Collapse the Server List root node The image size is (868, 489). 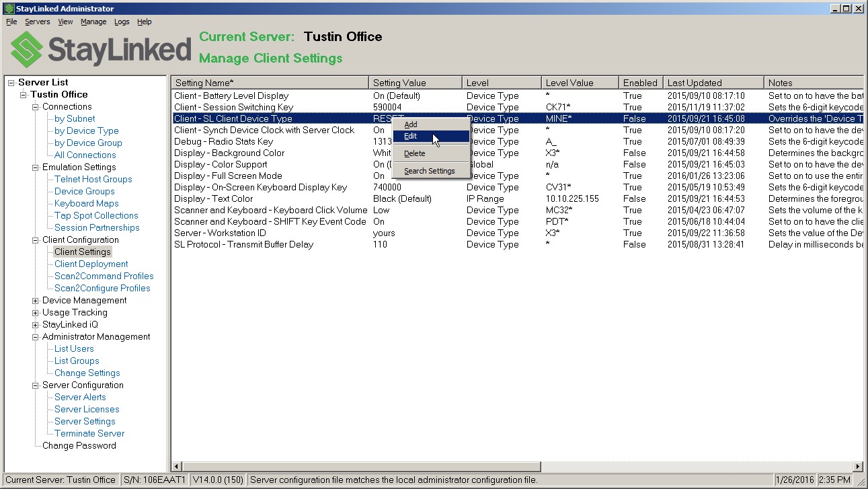coord(11,83)
